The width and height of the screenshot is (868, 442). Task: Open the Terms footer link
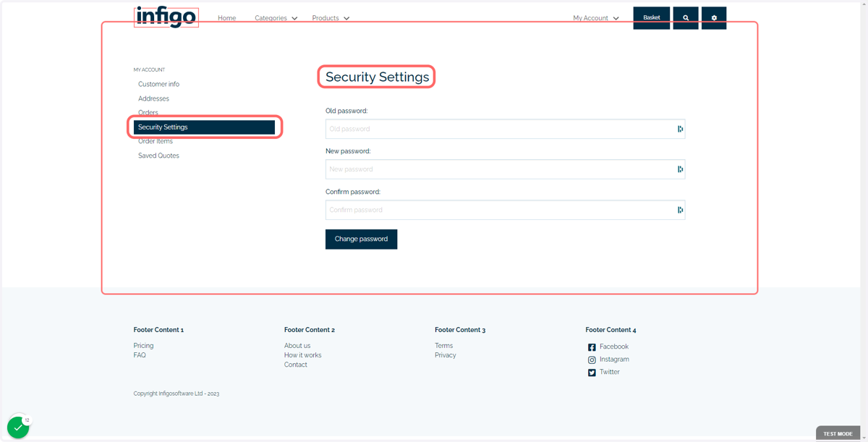pyautogui.click(x=443, y=346)
